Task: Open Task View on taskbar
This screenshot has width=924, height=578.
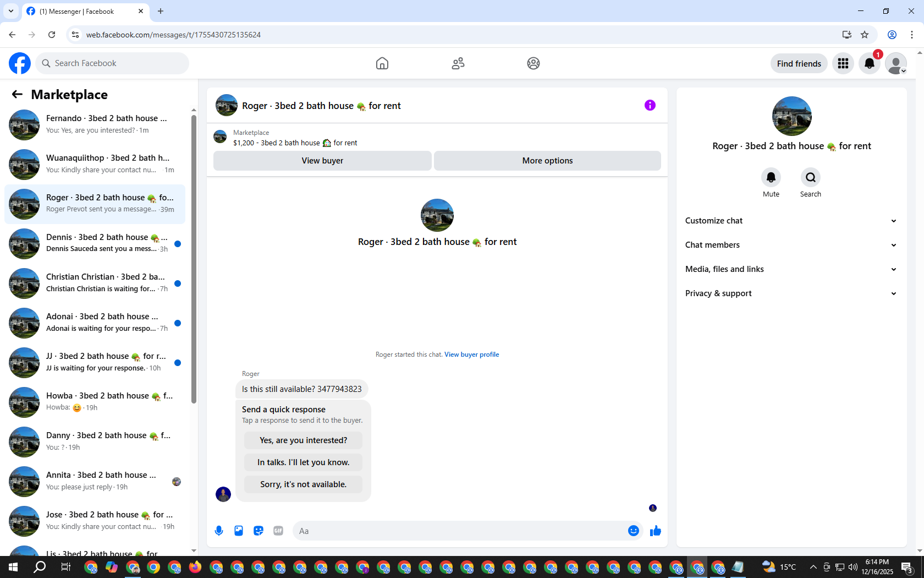Action: 65,567
